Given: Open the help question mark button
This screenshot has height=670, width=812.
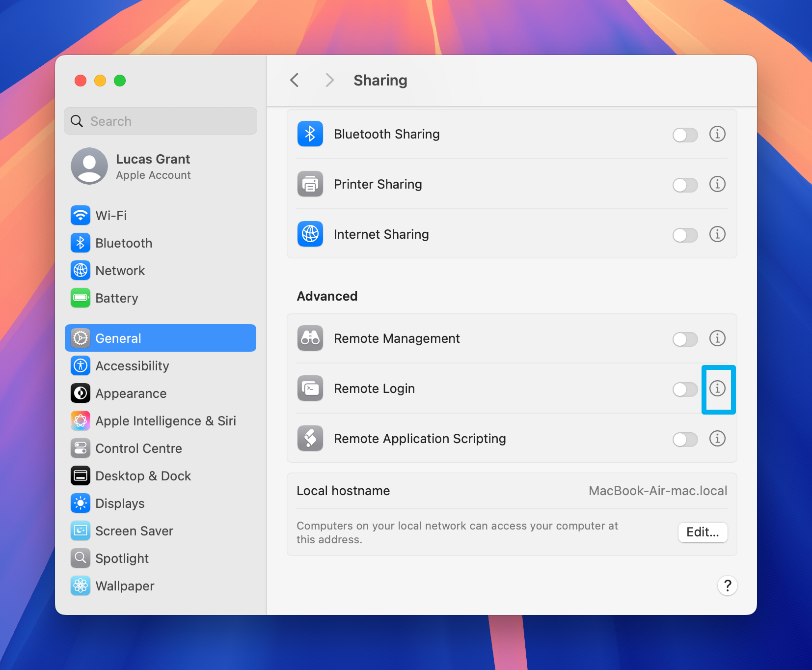Looking at the screenshot, I should pyautogui.click(x=728, y=586).
